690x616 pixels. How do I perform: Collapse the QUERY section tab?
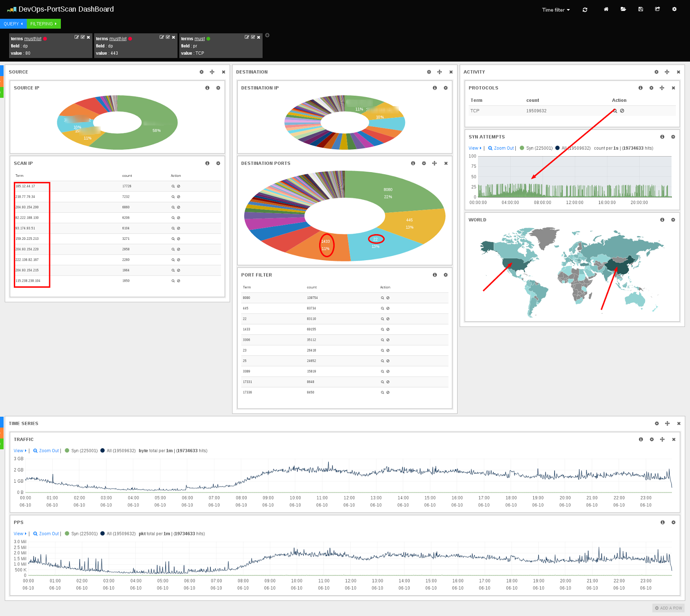pyautogui.click(x=13, y=24)
